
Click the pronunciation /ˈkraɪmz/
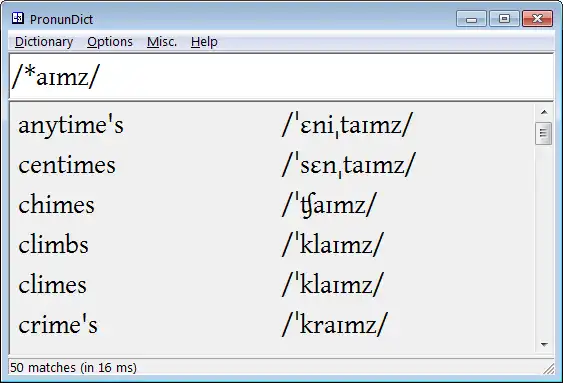[x=335, y=324]
